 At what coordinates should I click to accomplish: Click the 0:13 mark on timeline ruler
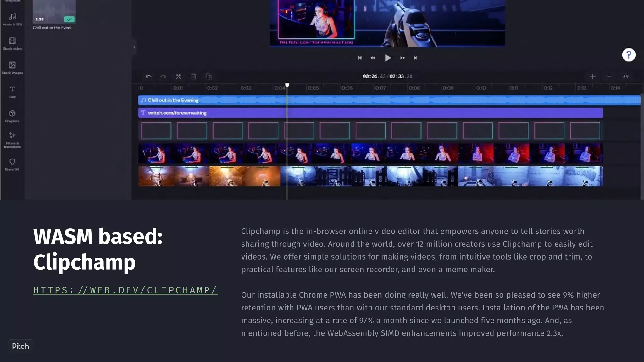coord(582,88)
